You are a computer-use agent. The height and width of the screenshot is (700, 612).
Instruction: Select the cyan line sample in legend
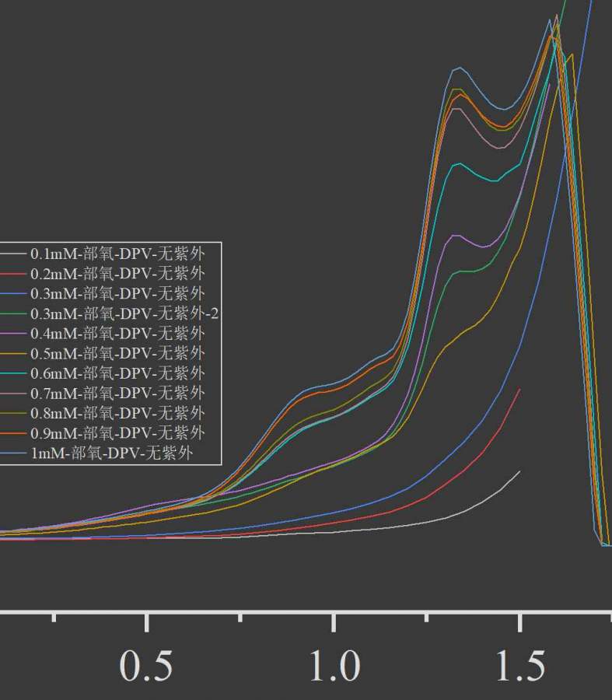[x=13, y=373]
